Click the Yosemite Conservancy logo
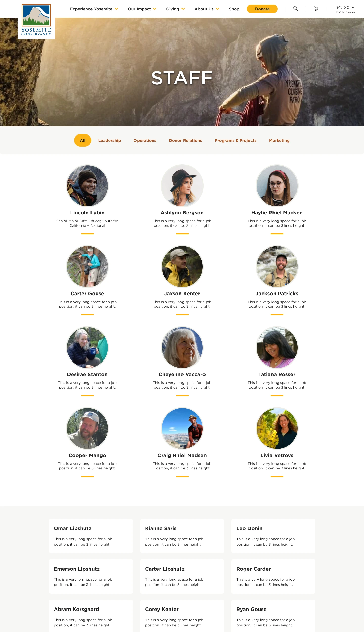This screenshot has width=364, height=632. coord(36,20)
